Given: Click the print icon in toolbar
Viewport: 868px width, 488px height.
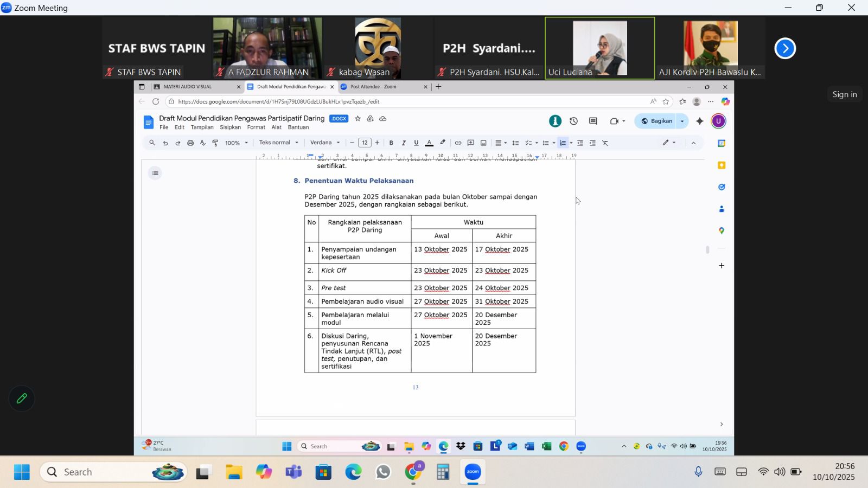Looking at the screenshot, I should 190,143.
